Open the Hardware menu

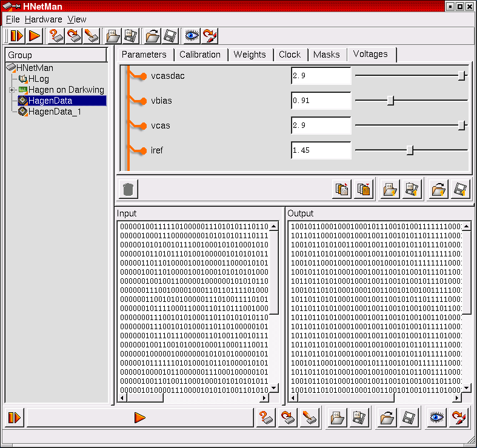44,19
